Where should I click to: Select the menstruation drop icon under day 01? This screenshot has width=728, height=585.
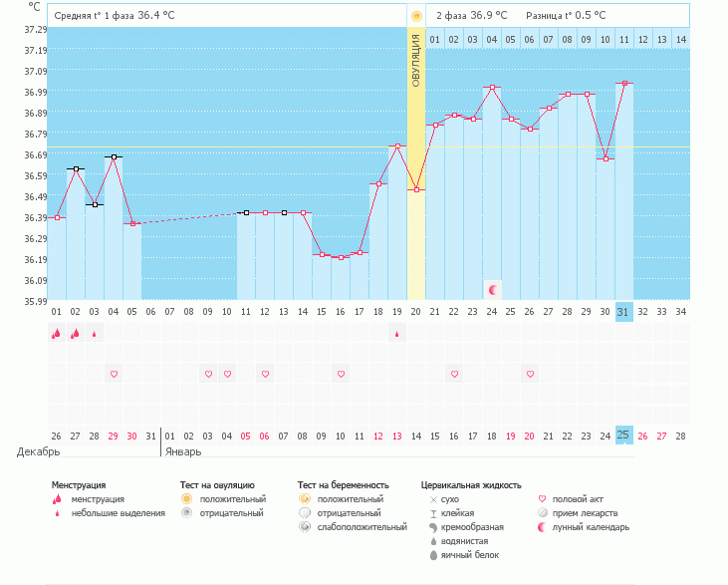pyautogui.click(x=56, y=335)
